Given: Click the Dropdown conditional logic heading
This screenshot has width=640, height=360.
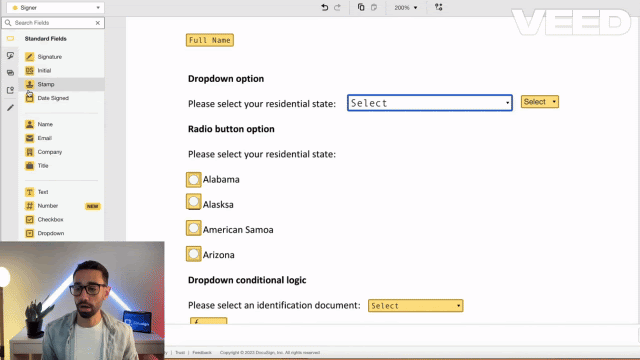Looking at the screenshot, I should 247,280.
